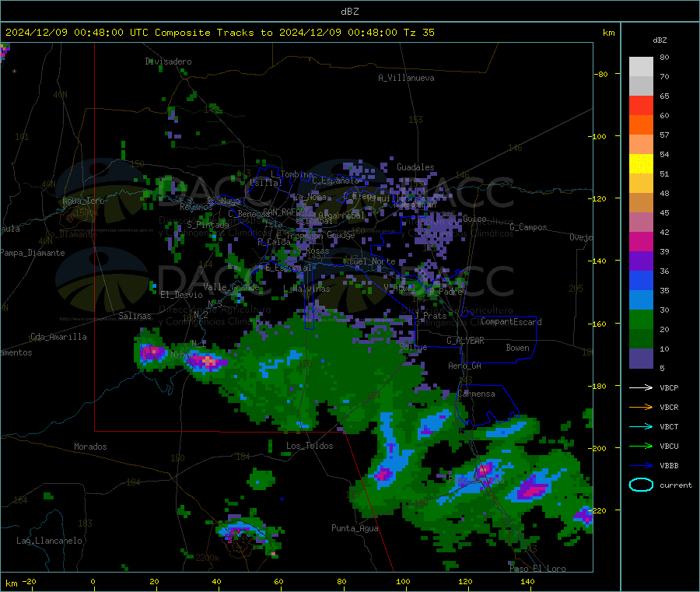Image resolution: width=700 pixels, height=592 pixels.
Task: Click the purple 36-39 dBZ swatch
Action: [x=641, y=261]
